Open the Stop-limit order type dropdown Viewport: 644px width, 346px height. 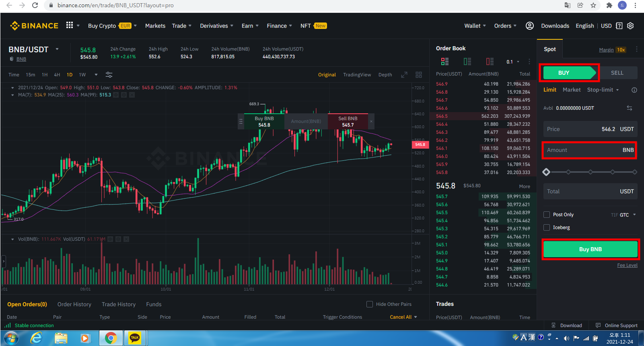tap(603, 90)
